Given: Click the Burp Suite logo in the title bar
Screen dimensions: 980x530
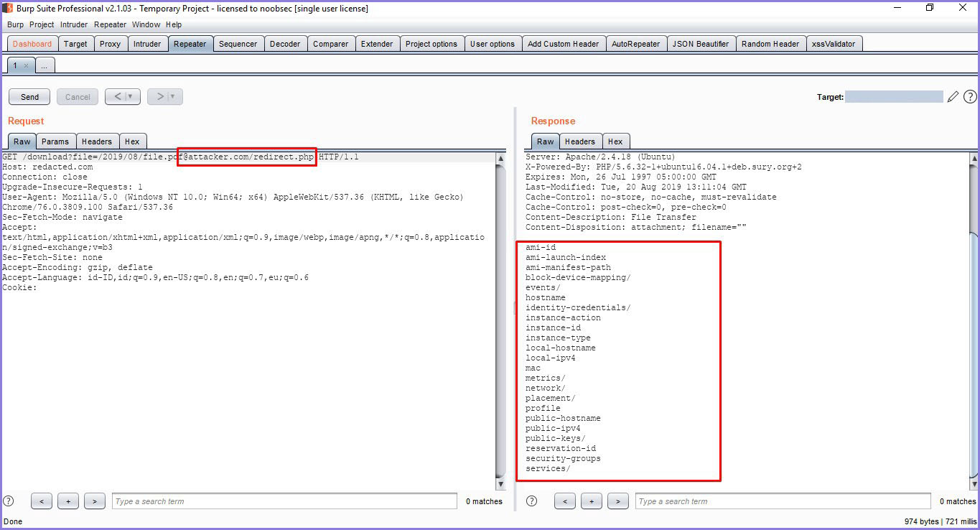Looking at the screenshot, I should pyautogui.click(x=6, y=8).
